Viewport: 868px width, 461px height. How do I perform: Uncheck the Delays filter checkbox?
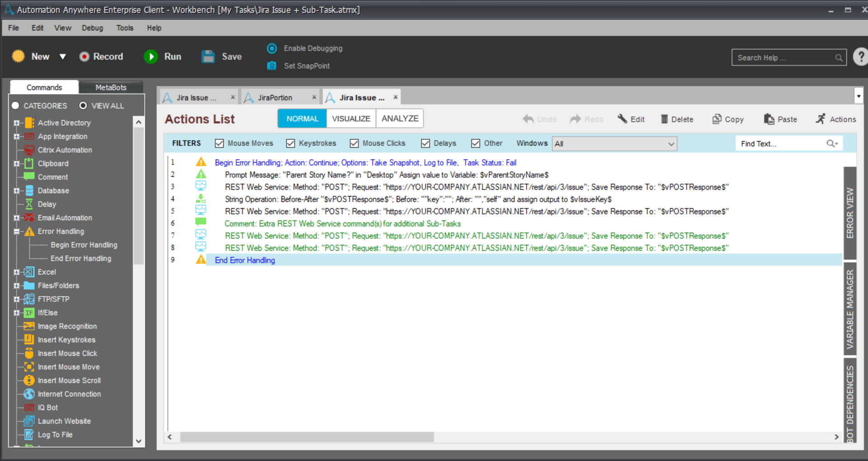tap(425, 143)
